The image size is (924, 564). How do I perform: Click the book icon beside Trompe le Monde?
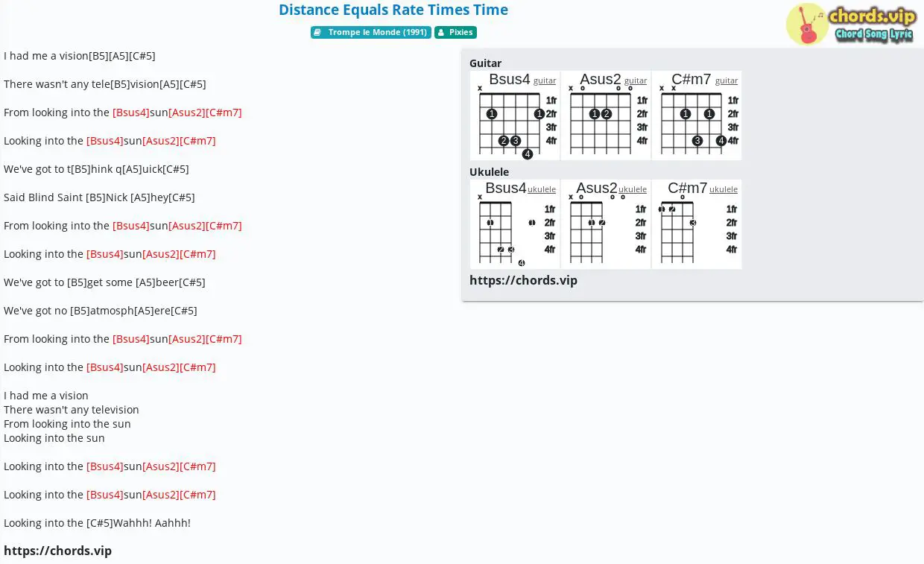pos(317,33)
